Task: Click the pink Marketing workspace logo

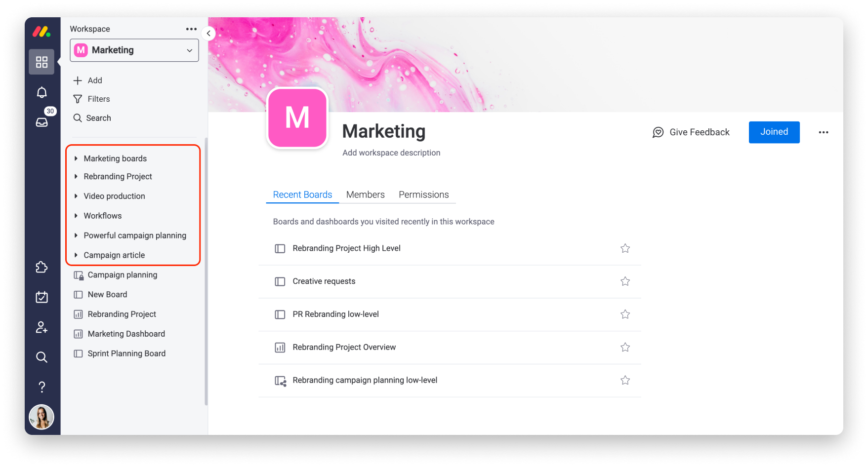Action: click(297, 118)
